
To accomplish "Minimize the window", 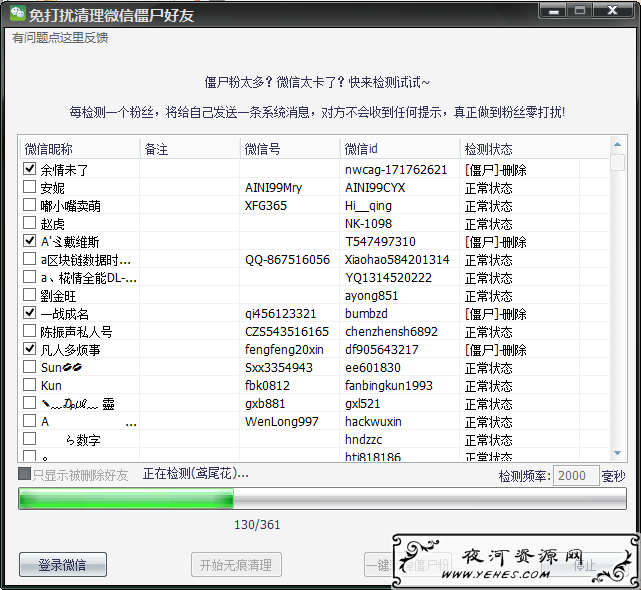I will click(x=554, y=11).
